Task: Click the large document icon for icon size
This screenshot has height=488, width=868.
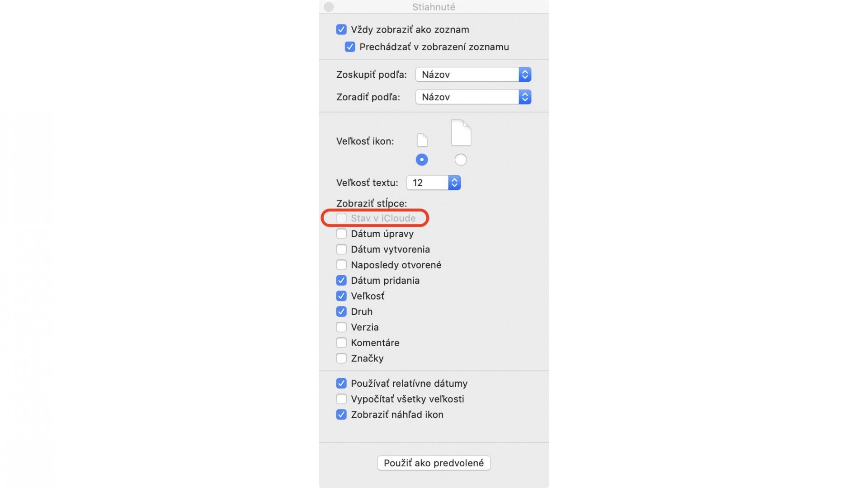Action: [461, 133]
